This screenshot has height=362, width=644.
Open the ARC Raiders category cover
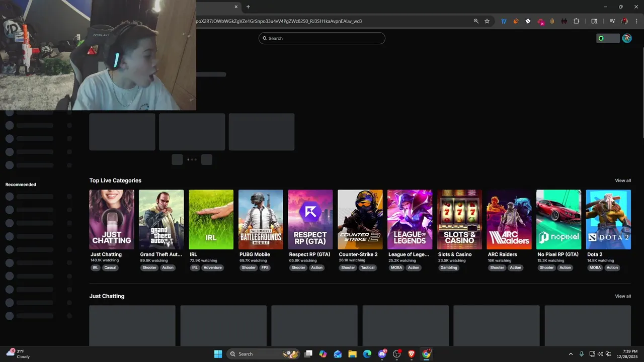point(509,219)
